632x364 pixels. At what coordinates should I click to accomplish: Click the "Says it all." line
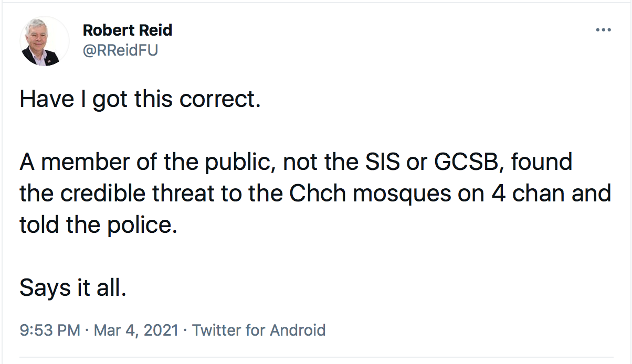[x=73, y=287]
